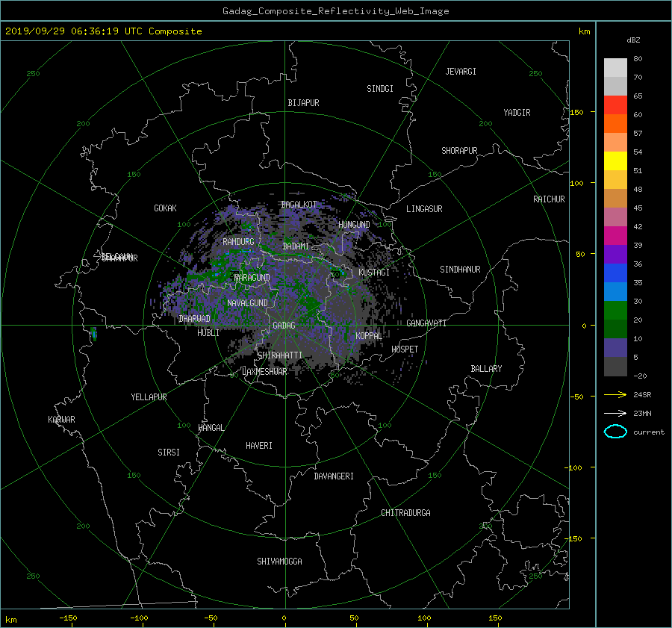
Task: Click the cyan current ellipse legend icon
Action: 615,432
